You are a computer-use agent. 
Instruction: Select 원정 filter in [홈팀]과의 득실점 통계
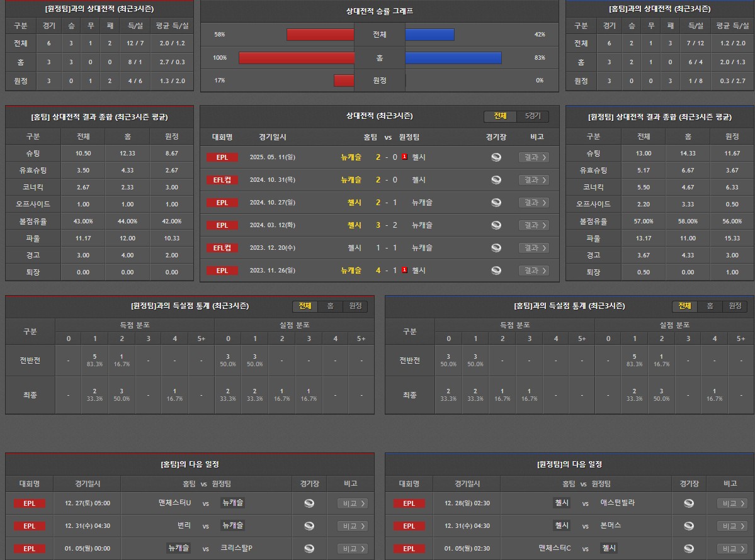(735, 306)
